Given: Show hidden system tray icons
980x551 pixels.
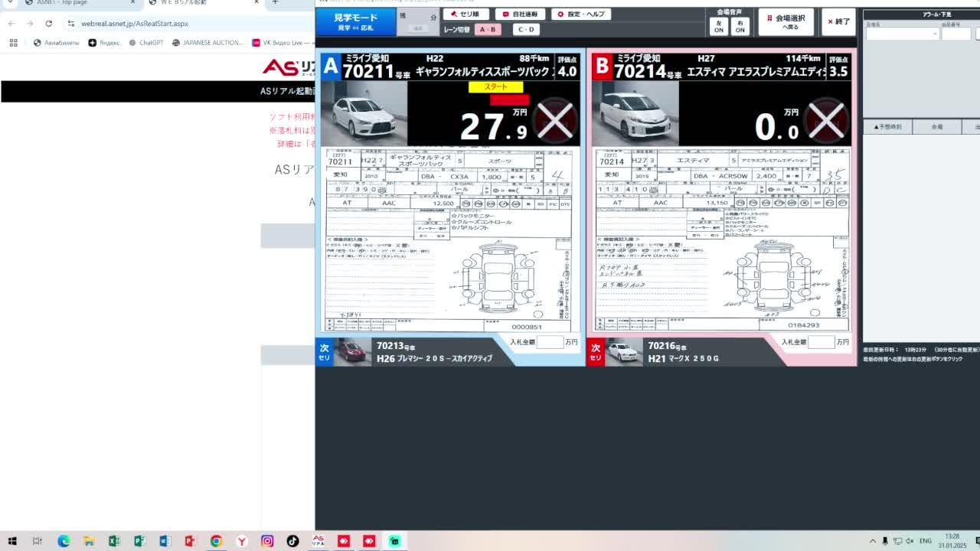Looking at the screenshot, I should point(872,541).
